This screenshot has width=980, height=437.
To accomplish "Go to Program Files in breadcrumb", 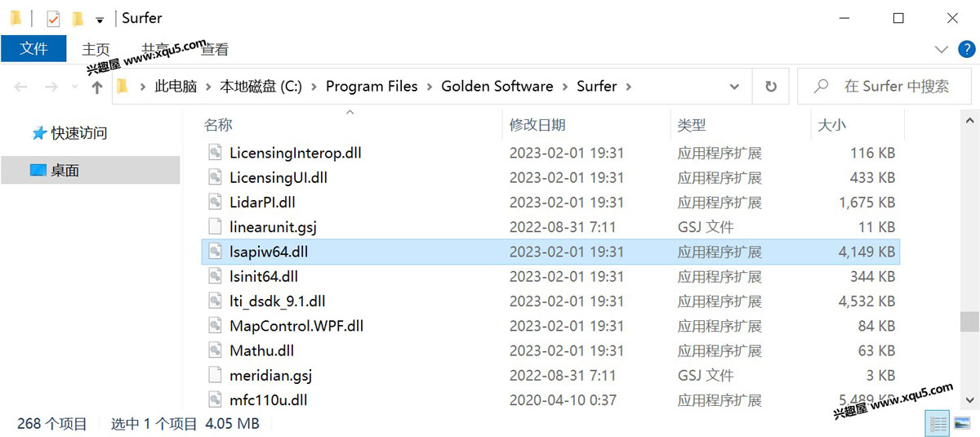I will (372, 86).
